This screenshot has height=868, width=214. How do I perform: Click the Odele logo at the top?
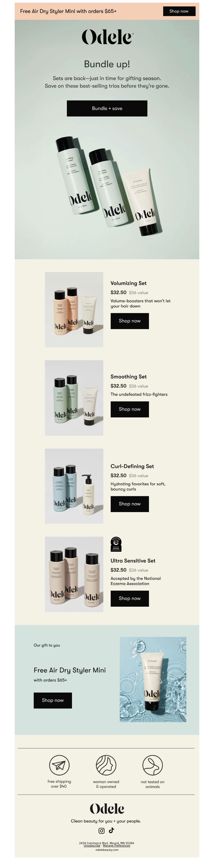coord(107,37)
